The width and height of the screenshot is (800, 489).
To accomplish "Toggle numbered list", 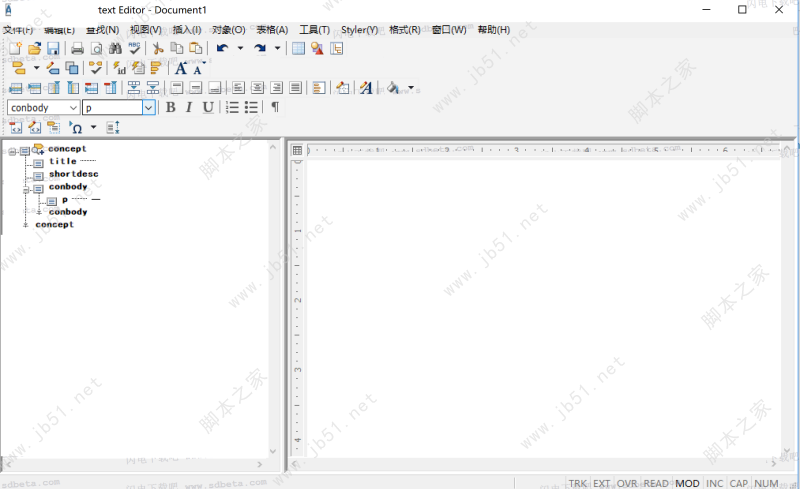I will 232,107.
